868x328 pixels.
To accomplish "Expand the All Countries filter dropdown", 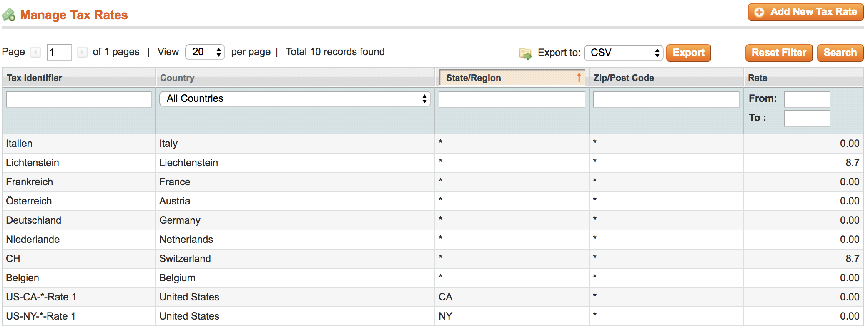I will (x=295, y=99).
